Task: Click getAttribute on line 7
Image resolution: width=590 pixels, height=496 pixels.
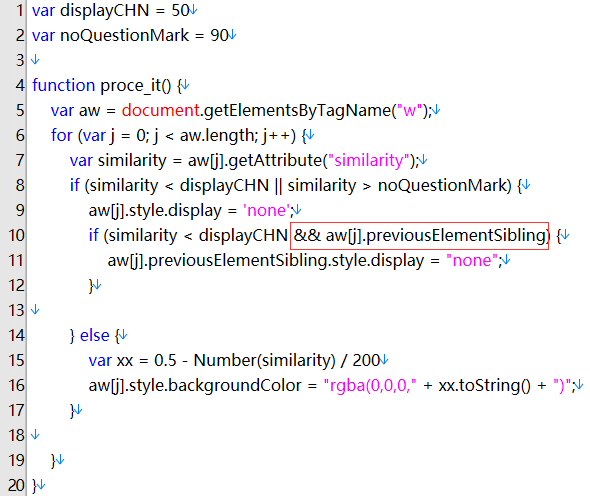Action: (274, 160)
